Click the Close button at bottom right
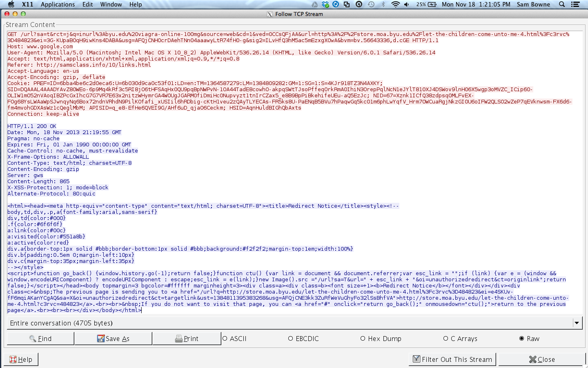 542,359
